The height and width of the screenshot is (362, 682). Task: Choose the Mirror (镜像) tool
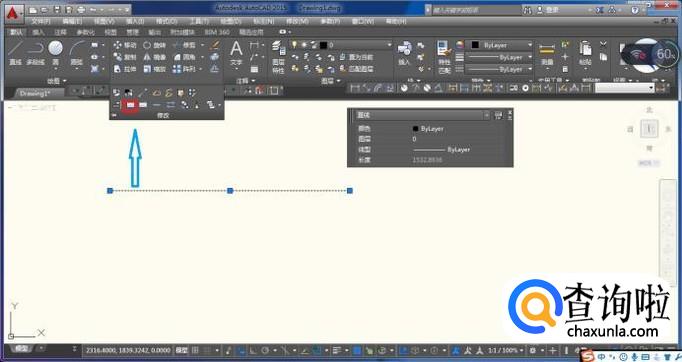(x=154, y=57)
